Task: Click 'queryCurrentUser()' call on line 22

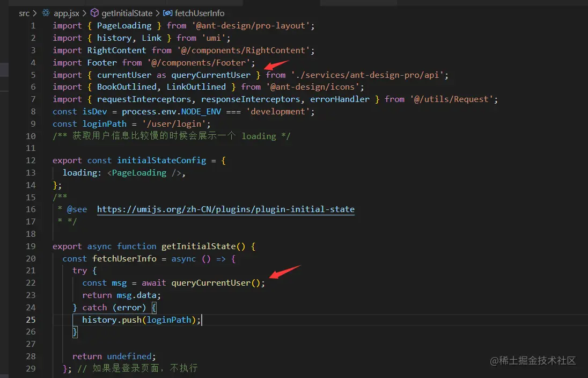Action: click(x=216, y=282)
